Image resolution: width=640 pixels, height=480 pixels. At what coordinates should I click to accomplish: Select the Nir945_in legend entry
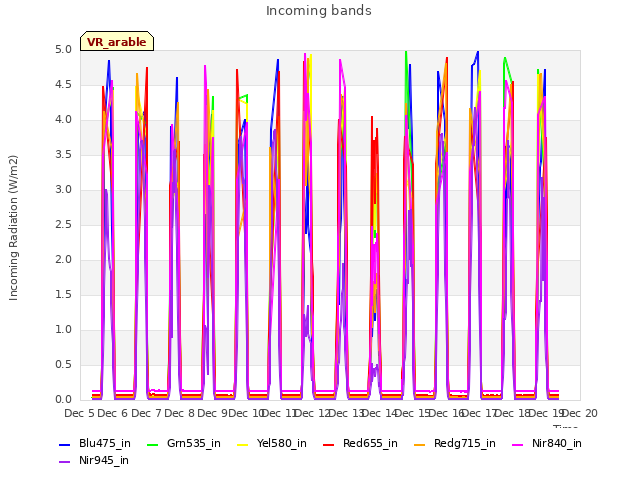[x=94, y=460]
